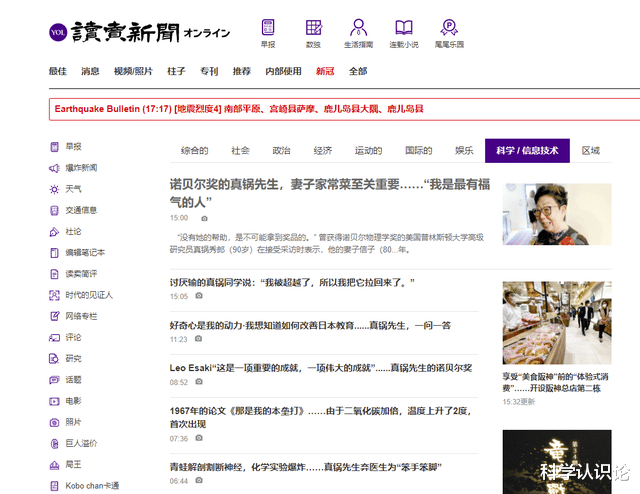Click the 爆炸新闻 megaphone icon
The image size is (640, 494).
click(54, 168)
